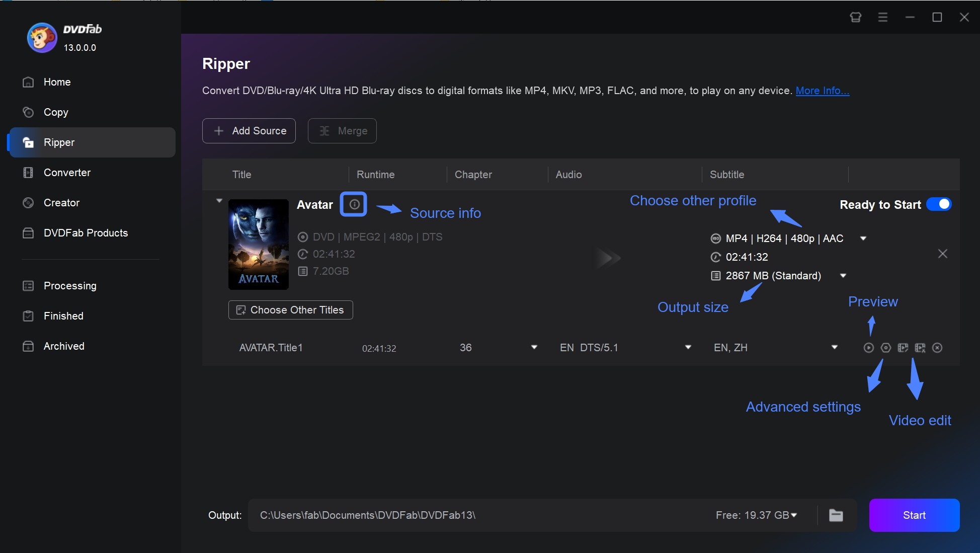Click the More Info link in description
980x553 pixels.
click(822, 90)
